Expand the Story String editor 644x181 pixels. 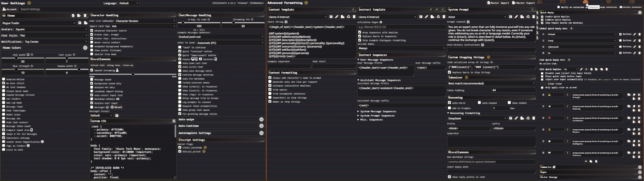tap(286, 22)
